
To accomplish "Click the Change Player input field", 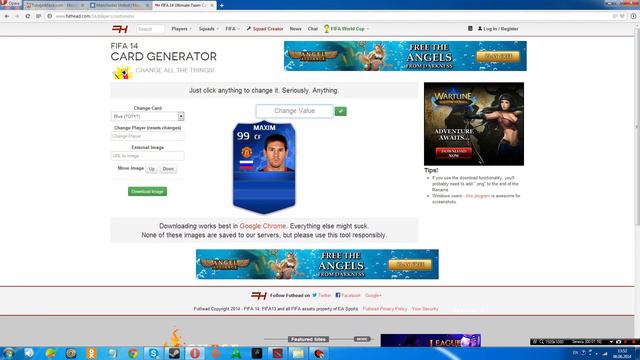I will coord(147,136).
